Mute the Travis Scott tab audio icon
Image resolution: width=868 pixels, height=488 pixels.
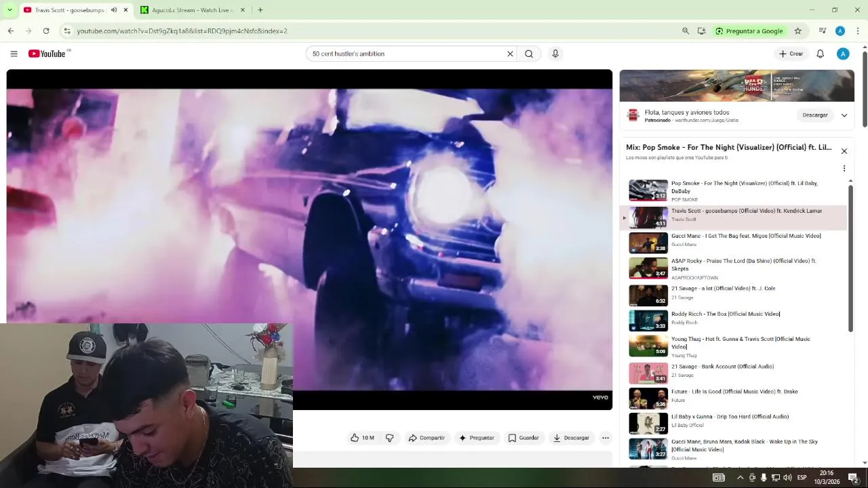click(x=114, y=10)
